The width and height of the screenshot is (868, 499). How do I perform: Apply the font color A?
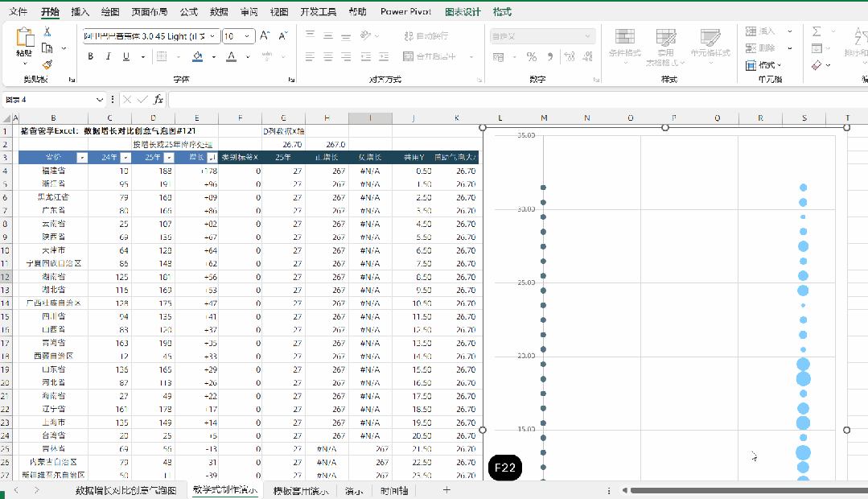point(232,56)
